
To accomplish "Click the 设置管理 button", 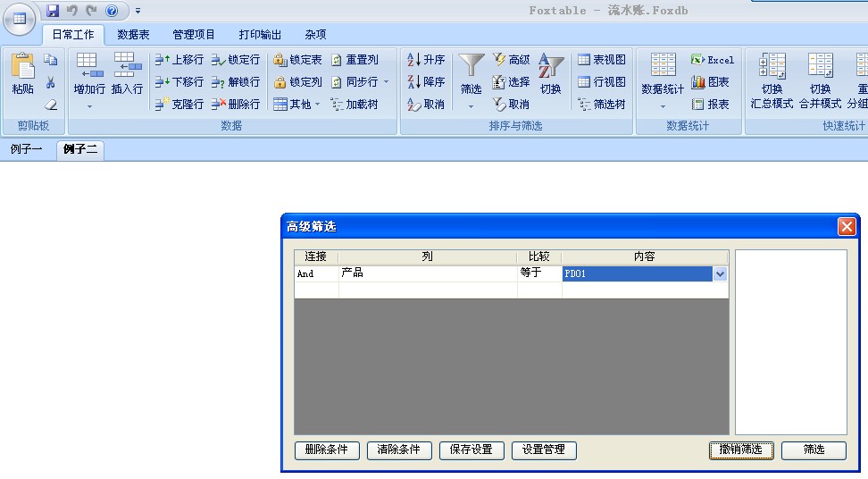I will pyautogui.click(x=544, y=450).
